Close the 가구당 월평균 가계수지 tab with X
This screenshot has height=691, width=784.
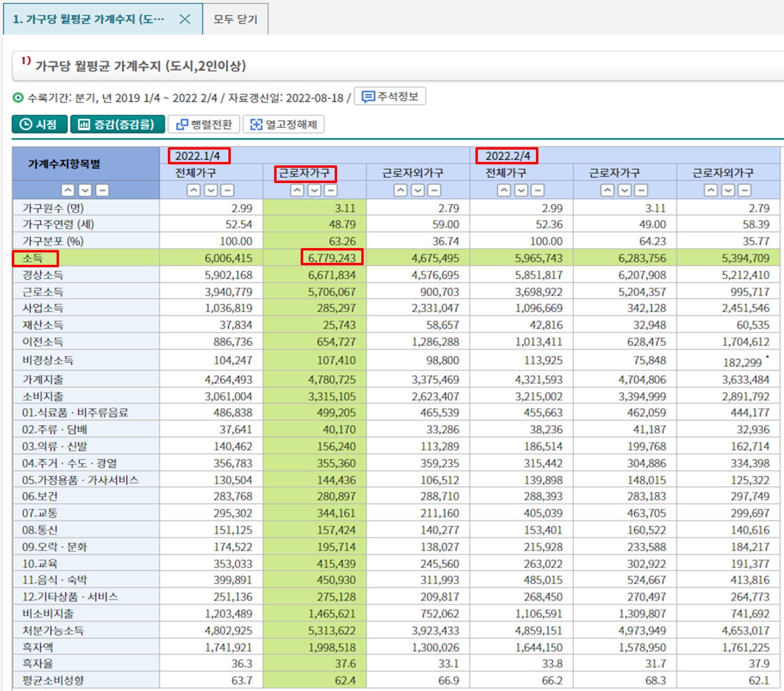[185, 19]
